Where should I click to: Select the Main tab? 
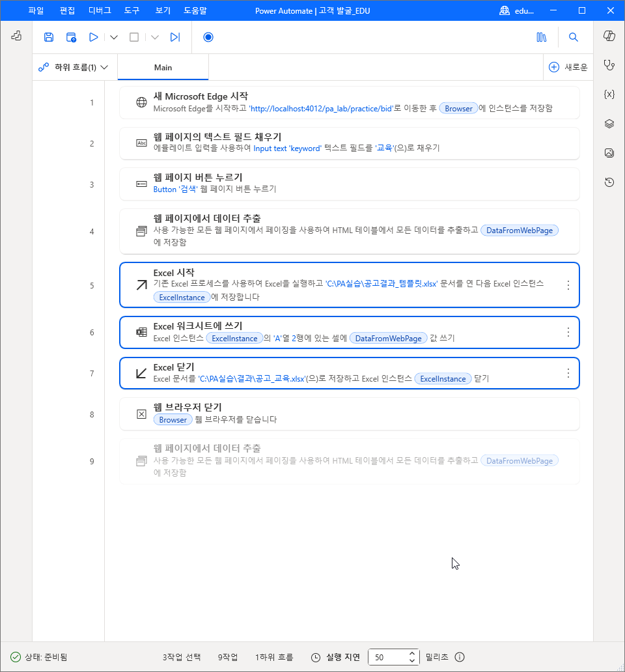click(x=163, y=67)
